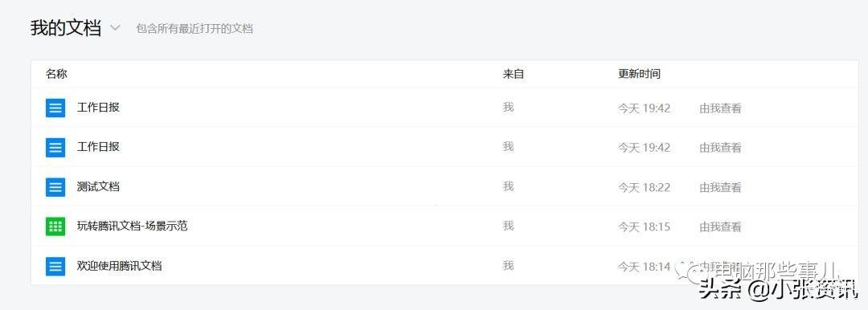Click 由我查看 in first 工作日报 row
This screenshot has height=310, width=868.
pos(720,108)
